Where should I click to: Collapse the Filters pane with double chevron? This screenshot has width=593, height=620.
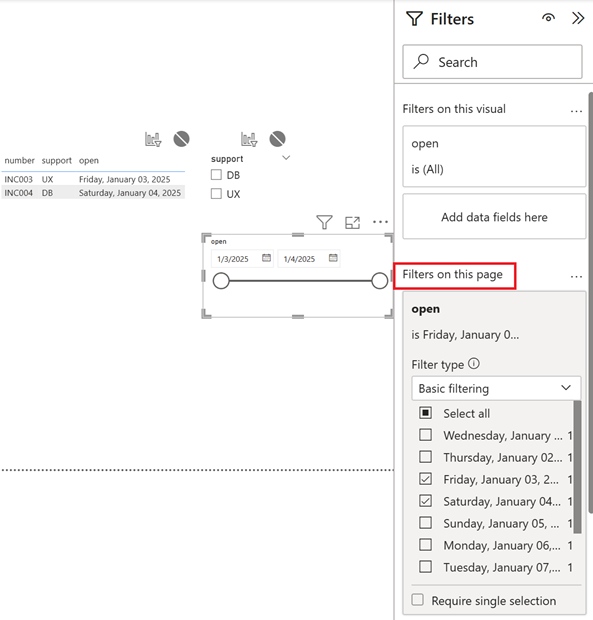coord(578,18)
